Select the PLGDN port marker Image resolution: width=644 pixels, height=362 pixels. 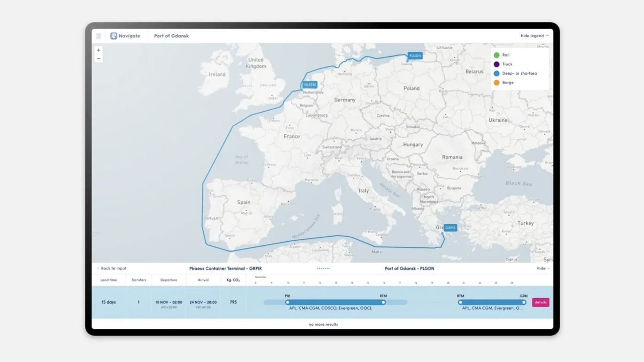(415, 56)
